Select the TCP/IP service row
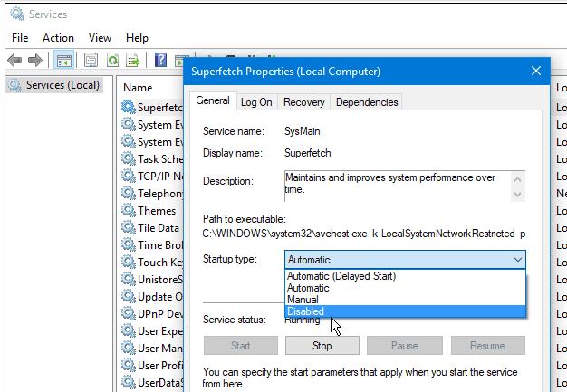This screenshot has width=567, height=392. click(x=152, y=176)
